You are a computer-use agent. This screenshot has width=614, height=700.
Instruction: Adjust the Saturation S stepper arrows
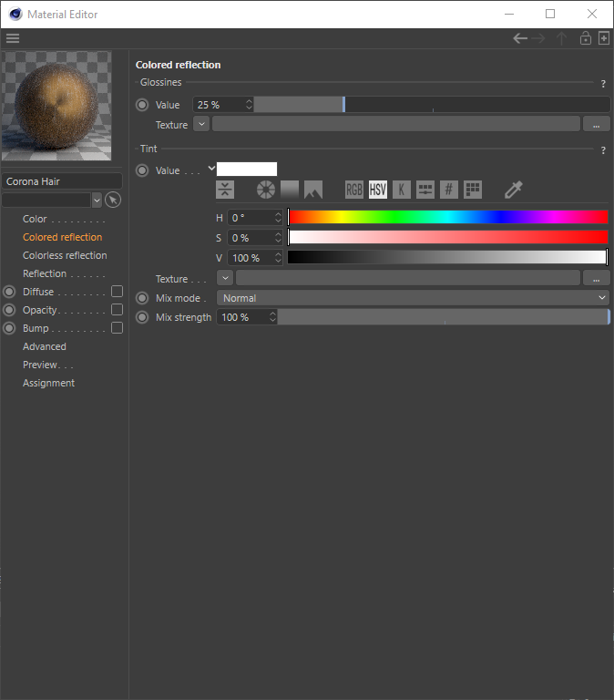click(278, 238)
